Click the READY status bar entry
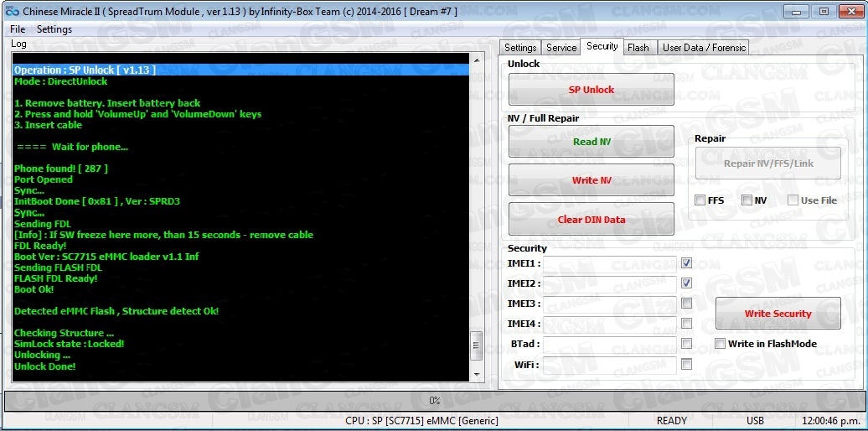Screen dimensions: 868x431 671,421
